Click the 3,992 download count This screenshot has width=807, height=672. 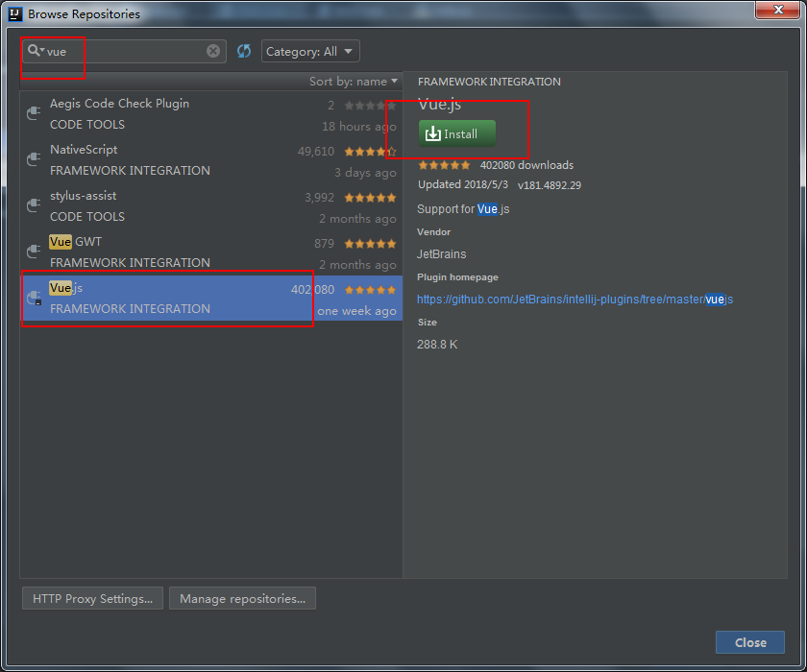319,198
